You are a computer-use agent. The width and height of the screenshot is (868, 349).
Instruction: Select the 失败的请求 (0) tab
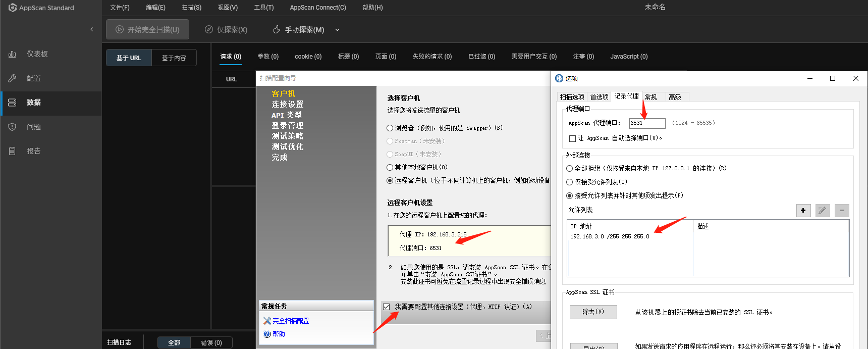(x=432, y=57)
